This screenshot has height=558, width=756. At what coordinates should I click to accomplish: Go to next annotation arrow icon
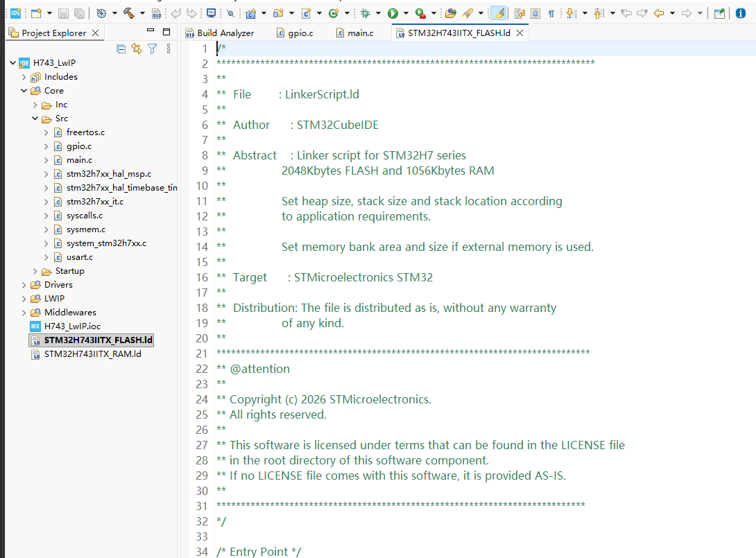tap(572, 13)
